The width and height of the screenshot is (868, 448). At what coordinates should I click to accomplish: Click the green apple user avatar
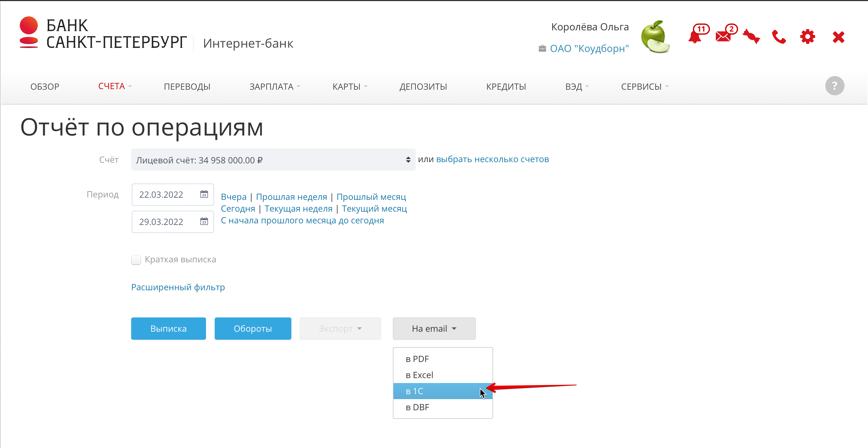coord(655,37)
